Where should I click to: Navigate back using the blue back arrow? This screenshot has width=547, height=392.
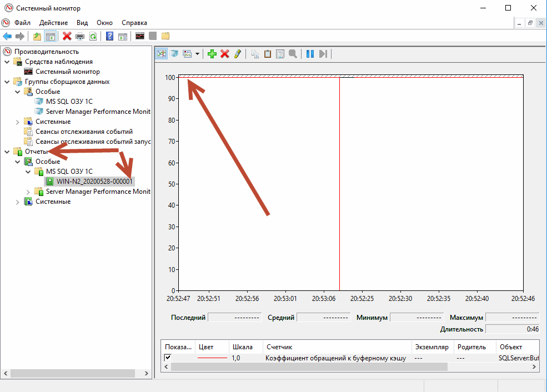click(x=7, y=36)
